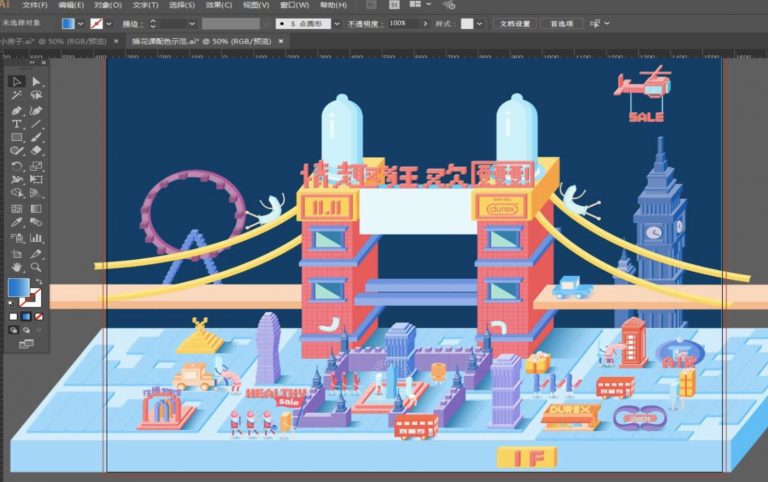Select the Rectangle tool

pos(17,137)
